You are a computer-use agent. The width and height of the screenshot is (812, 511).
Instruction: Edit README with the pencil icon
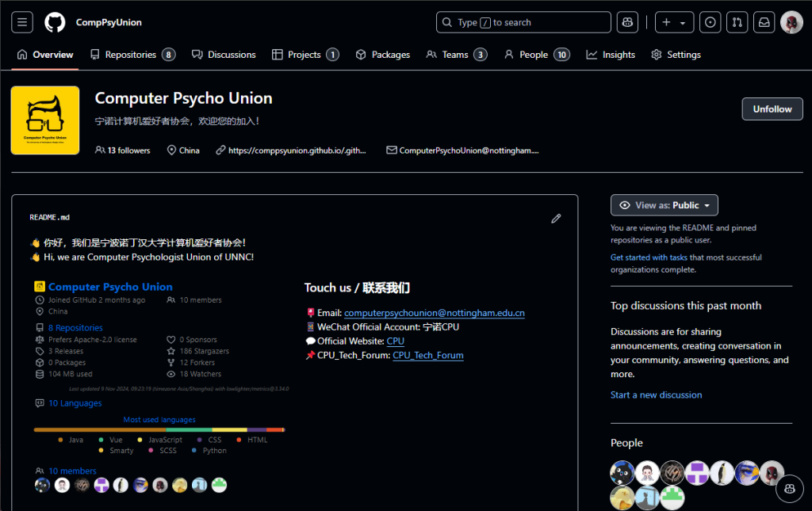coord(556,218)
